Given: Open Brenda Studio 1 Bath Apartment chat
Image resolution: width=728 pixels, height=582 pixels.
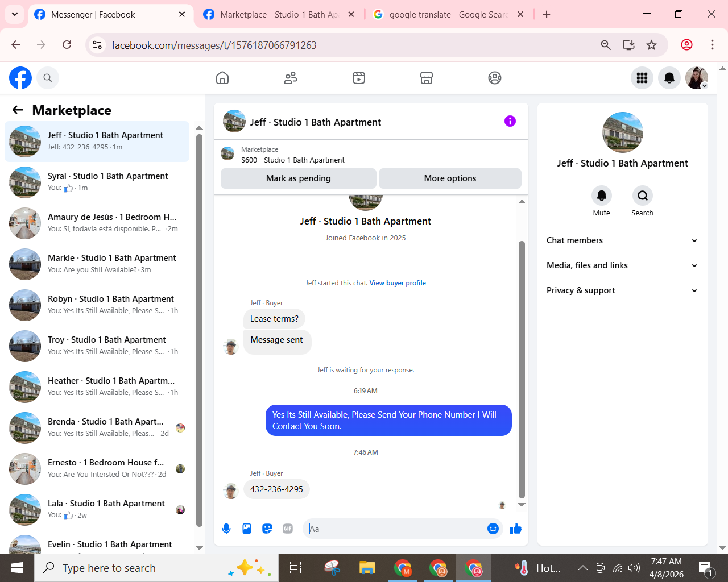Looking at the screenshot, I should point(97,428).
